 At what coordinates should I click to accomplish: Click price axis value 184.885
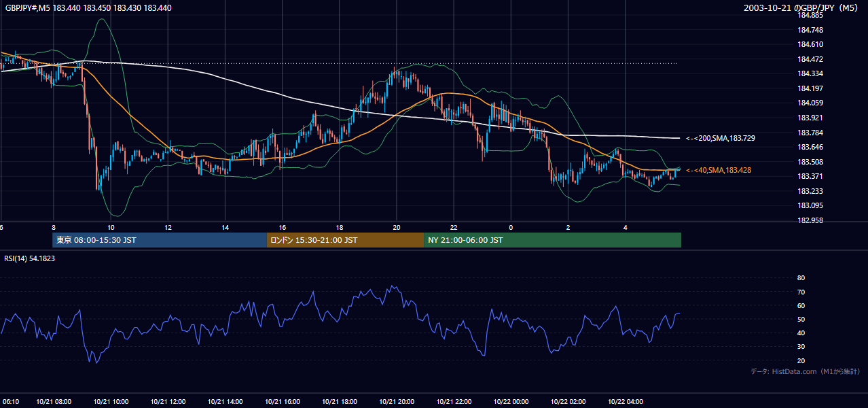pyautogui.click(x=810, y=15)
